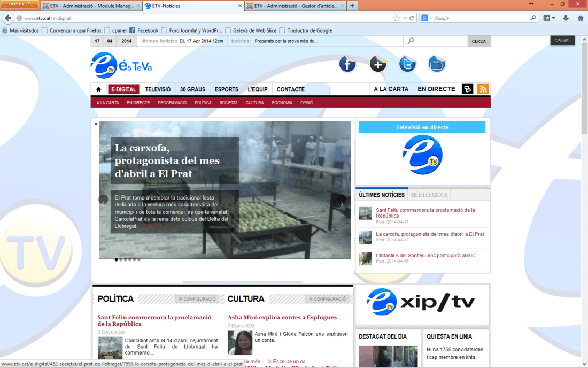
Task: Open URL history dropdown arrow
Action: [405, 18]
